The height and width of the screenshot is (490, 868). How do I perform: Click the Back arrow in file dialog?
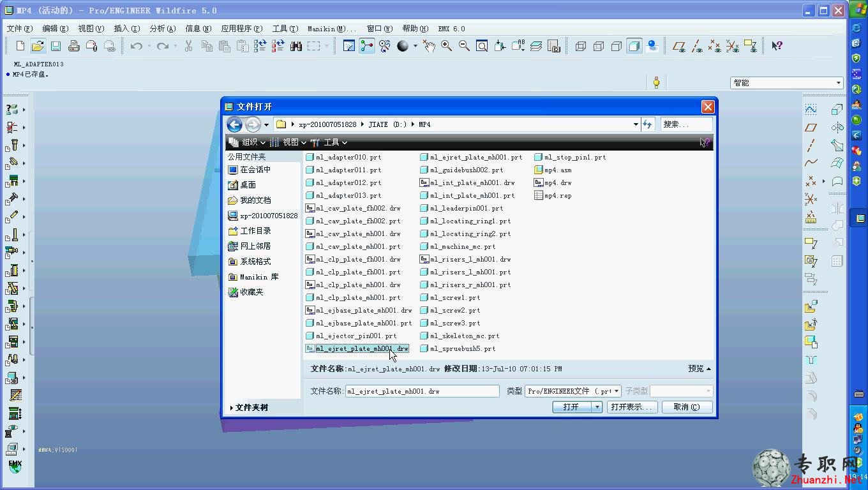234,124
